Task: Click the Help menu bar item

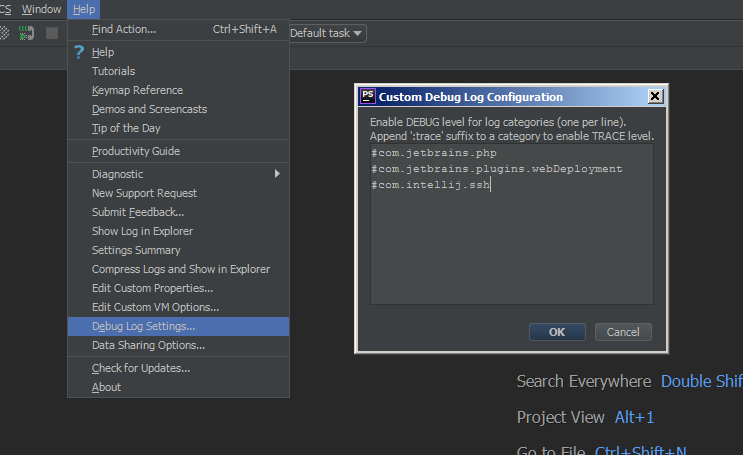Action: pos(84,9)
